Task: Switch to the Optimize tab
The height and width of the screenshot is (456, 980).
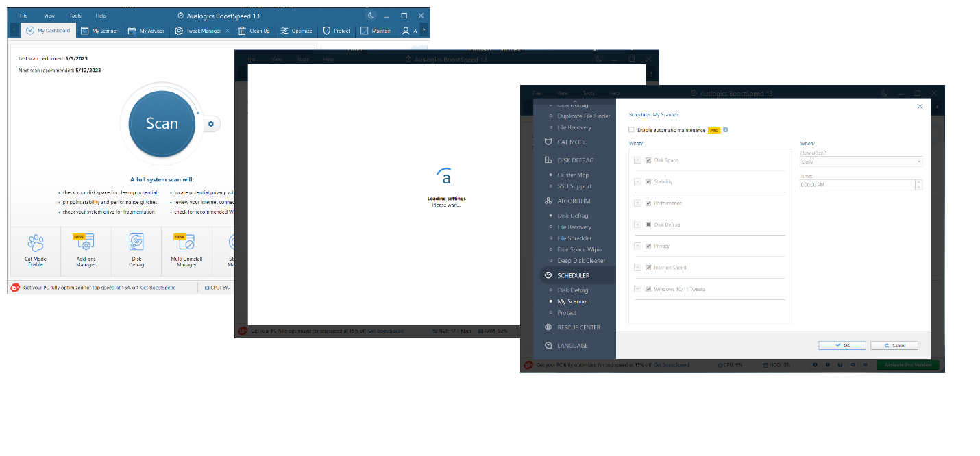Action: click(x=296, y=31)
